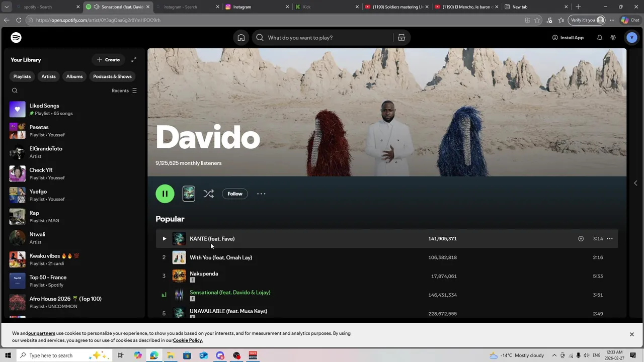Open the Pesetas playlist
644x362 pixels.
click(74, 131)
